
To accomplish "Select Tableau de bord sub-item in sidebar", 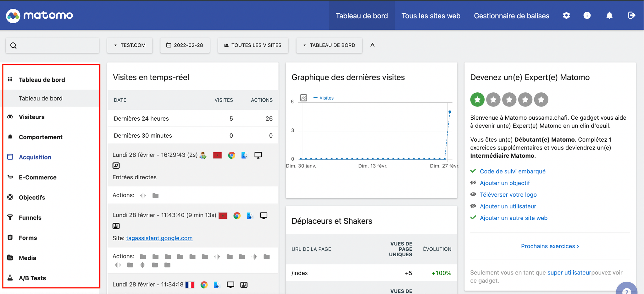I will [x=51, y=98].
